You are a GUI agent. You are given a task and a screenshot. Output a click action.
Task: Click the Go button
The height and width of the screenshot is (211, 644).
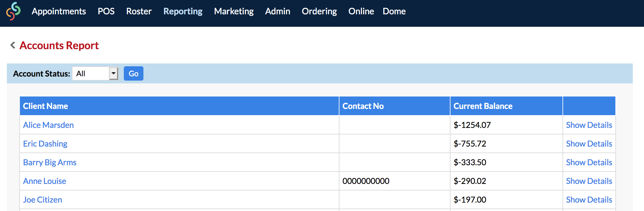click(133, 73)
